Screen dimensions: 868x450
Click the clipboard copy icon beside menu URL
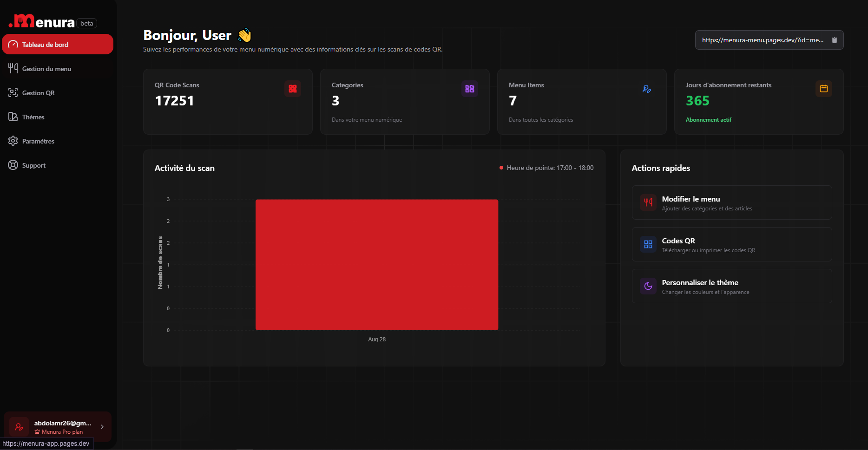pyautogui.click(x=834, y=40)
